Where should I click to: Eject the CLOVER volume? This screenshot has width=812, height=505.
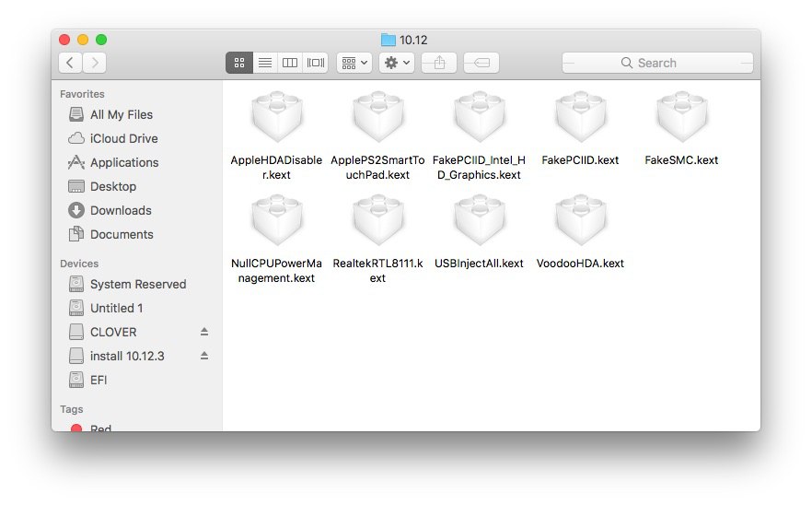tap(204, 332)
